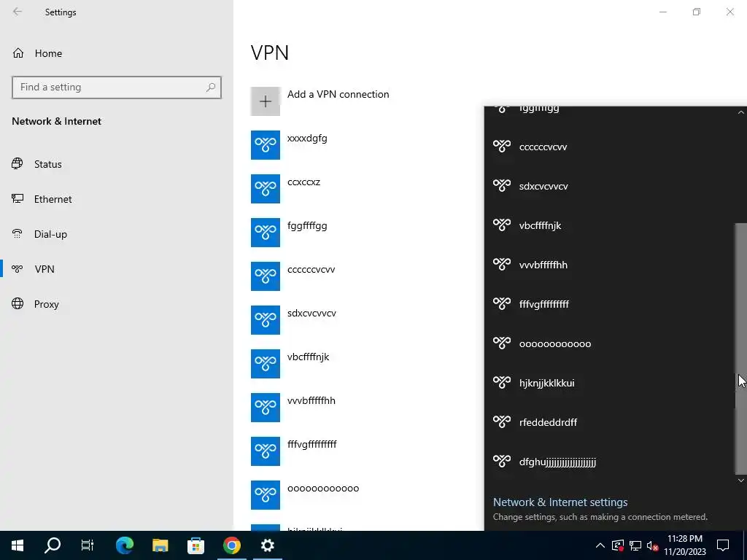747x560 pixels.
Task: Select the fggffffgg VPN icon in Settings
Action: coord(266,233)
